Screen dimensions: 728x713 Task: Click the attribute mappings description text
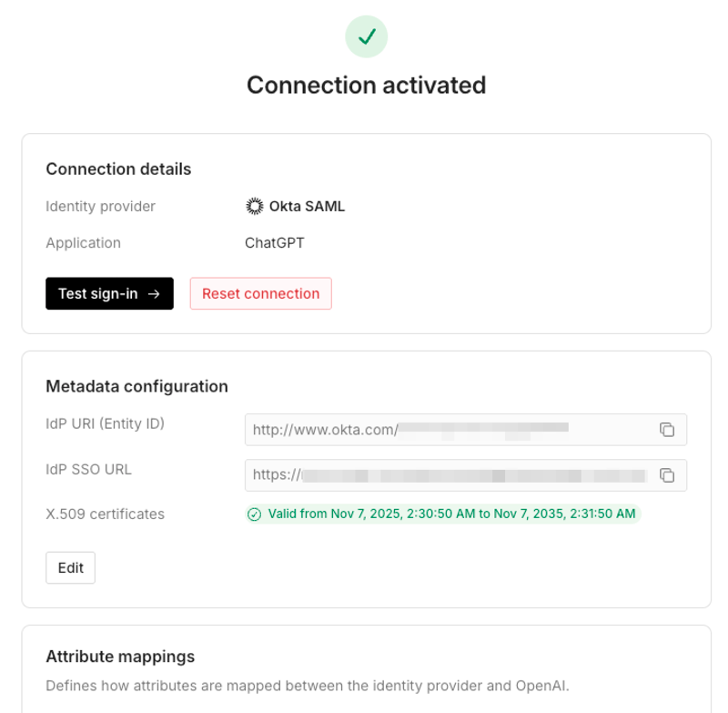(x=307, y=686)
